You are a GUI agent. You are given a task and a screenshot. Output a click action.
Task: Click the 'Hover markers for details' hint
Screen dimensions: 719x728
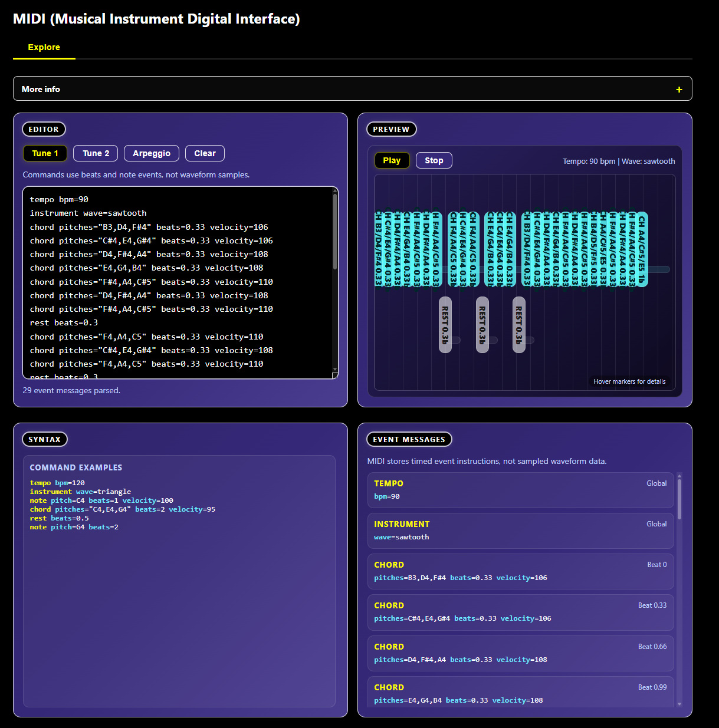(x=629, y=382)
